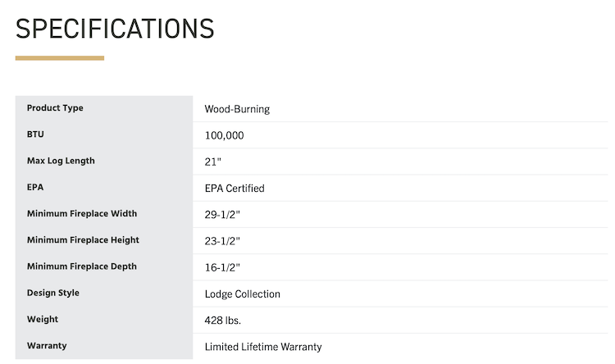
Task: Click the SPECIFICATIONS heading
Action: [115, 28]
